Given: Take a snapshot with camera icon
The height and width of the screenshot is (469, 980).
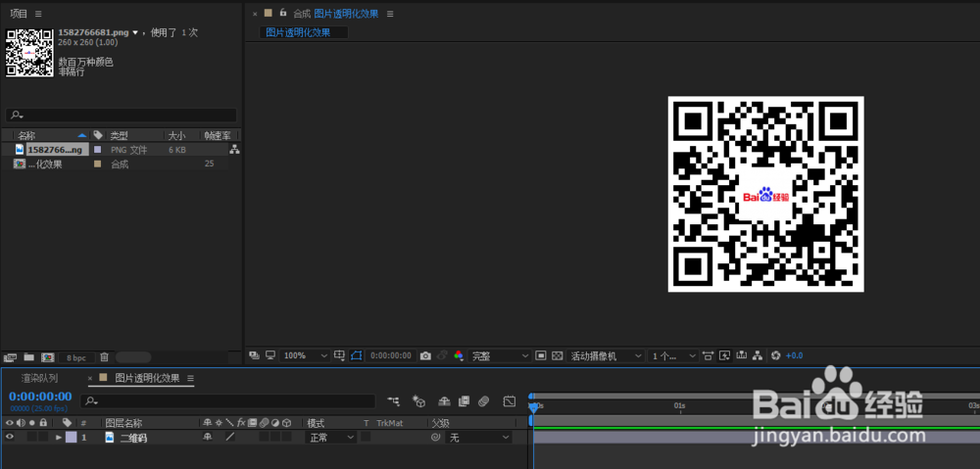Looking at the screenshot, I should [x=425, y=355].
